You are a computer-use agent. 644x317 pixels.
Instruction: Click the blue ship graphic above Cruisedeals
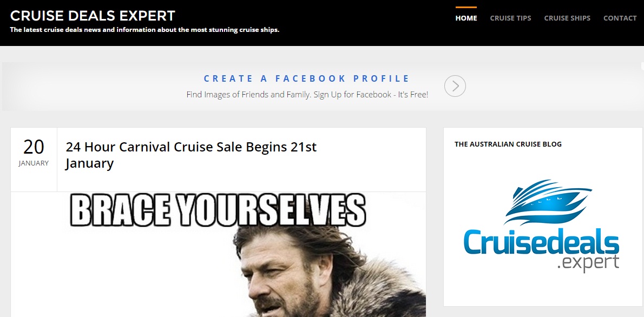pyautogui.click(x=548, y=202)
